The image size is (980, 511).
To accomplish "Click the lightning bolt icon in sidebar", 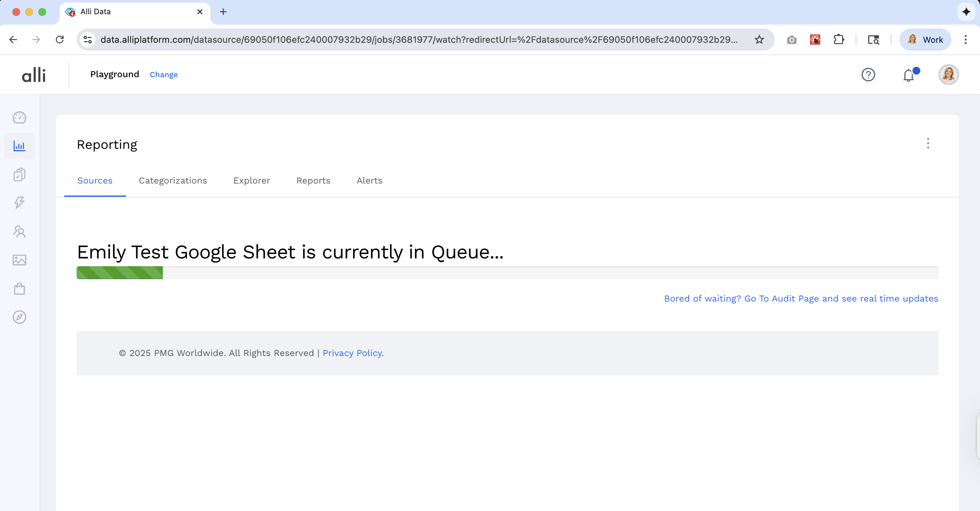I will tap(19, 203).
